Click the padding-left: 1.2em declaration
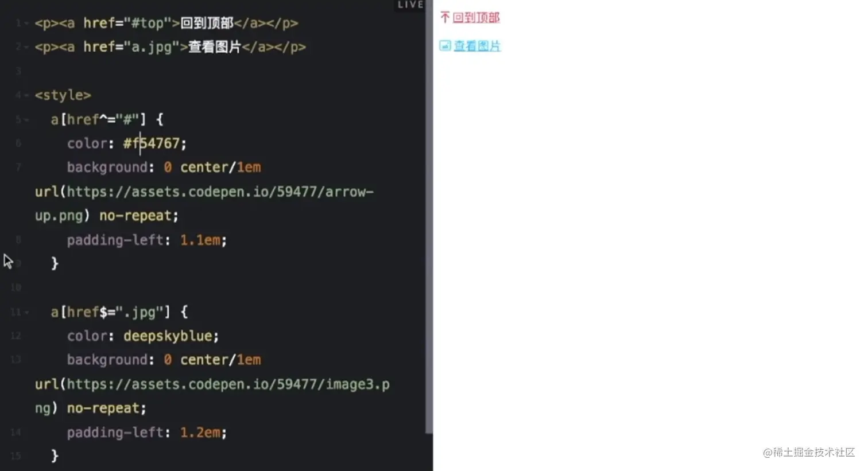The image size is (868, 471). 147,433
